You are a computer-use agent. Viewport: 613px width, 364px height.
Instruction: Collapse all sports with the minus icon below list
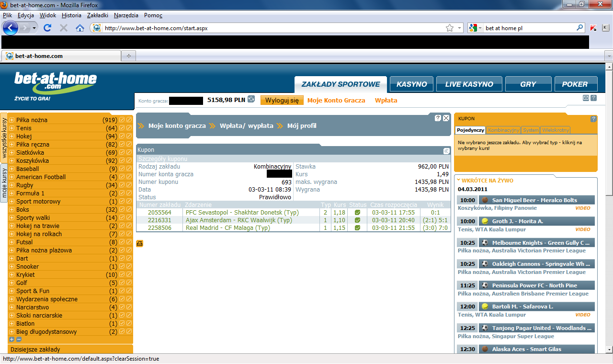pos(19,339)
